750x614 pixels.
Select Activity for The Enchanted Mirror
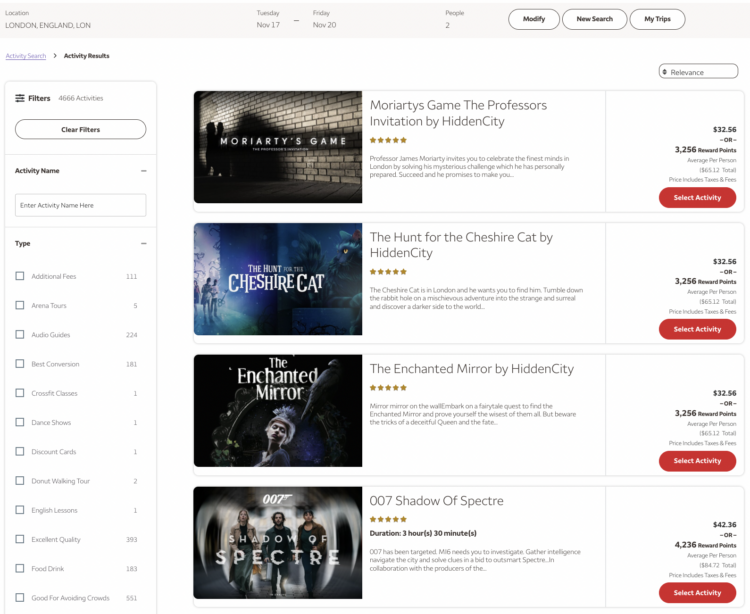(x=697, y=461)
